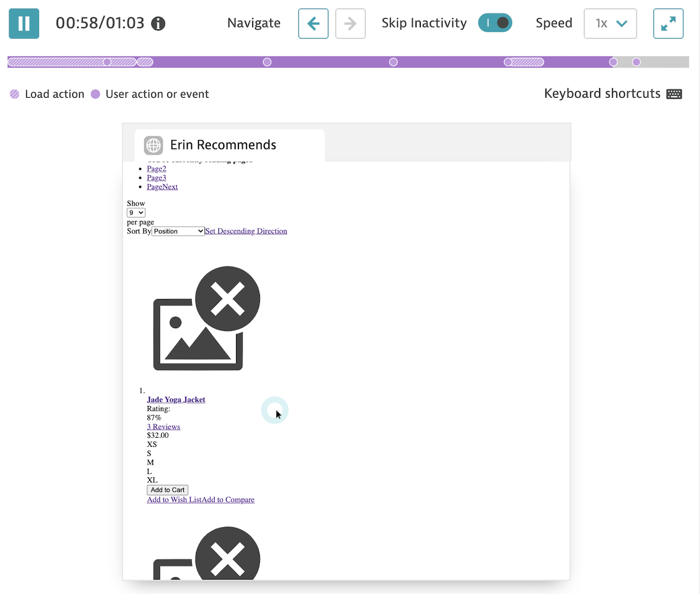Image resolution: width=700 pixels, height=594 pixels.
Task: Toggle the Skip Inactivity switch
Action: 495,23
